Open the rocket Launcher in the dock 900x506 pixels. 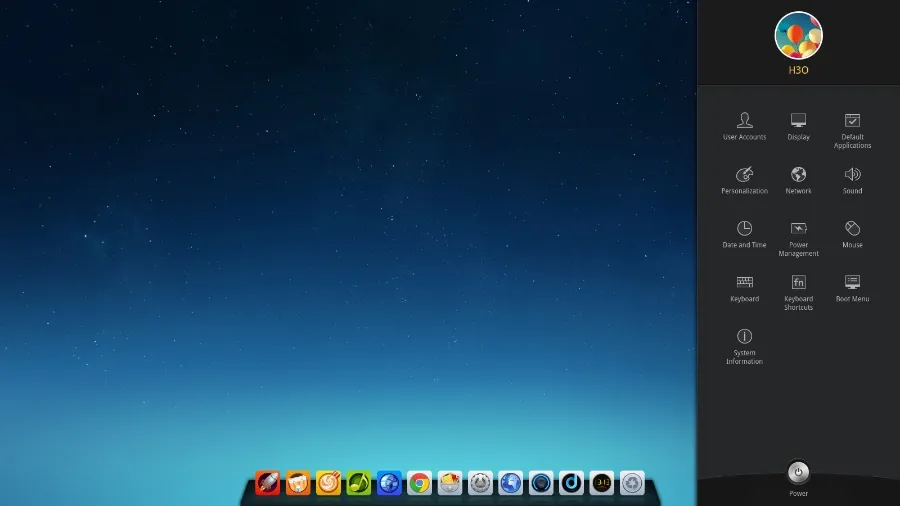267,483
